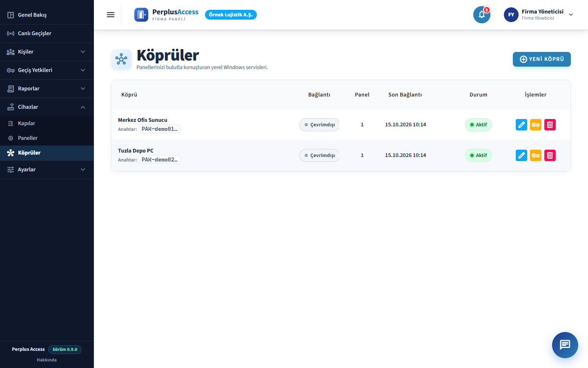Click the Köprüler page header icon
The height and width of the screenshot is (368, 588).
coord(121,59)
